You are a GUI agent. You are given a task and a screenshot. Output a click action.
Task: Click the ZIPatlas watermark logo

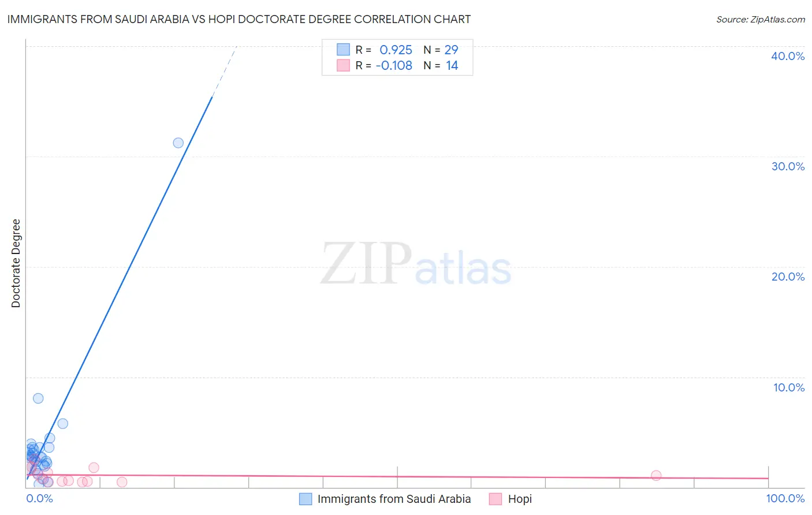416,264
